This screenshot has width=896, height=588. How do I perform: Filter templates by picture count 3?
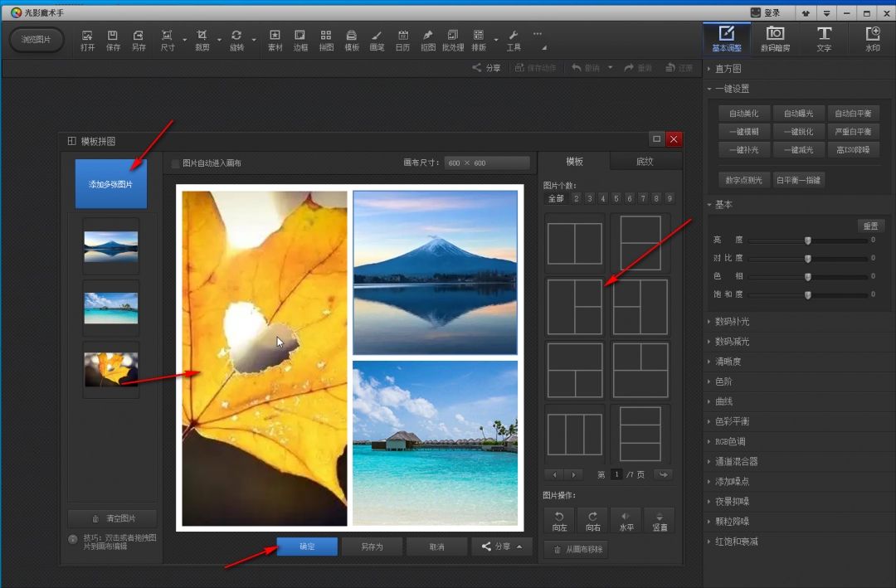point(589,198)
